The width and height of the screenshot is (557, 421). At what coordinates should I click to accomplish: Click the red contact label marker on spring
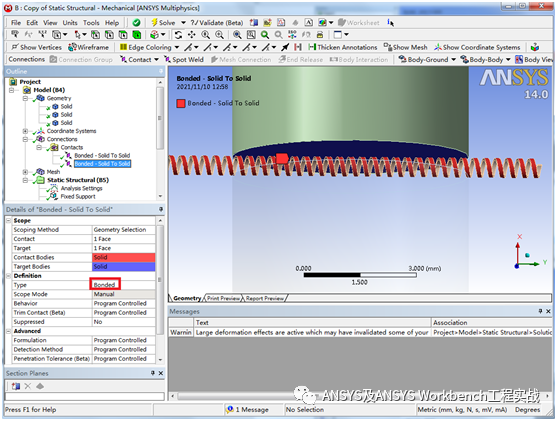click(x=282, y=158)
